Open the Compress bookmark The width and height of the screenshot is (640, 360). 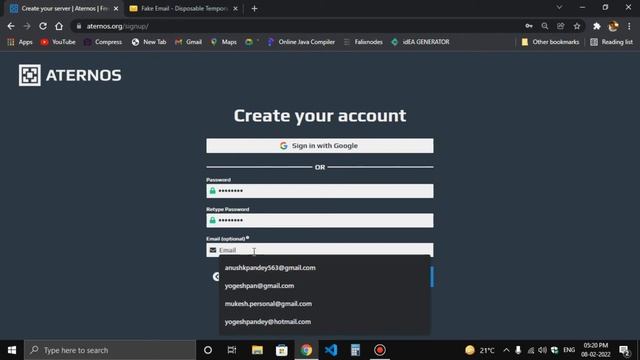tap(103, 42)
